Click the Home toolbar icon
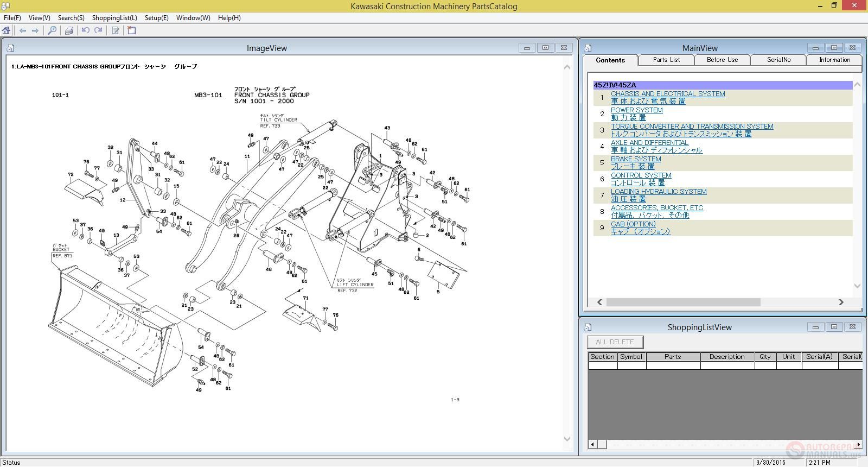868x467 pixels. pyautogui.click(x=7, y=30)
